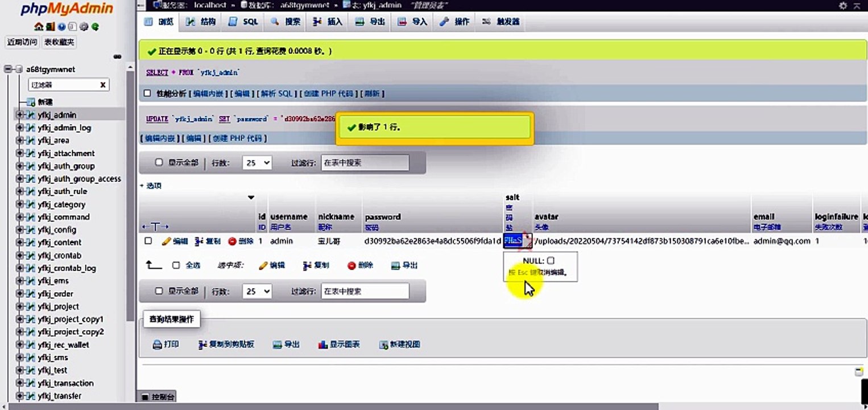868x410 pixels.
Task: Tick the bottom show-all checkbox
Action: [159, 291]
